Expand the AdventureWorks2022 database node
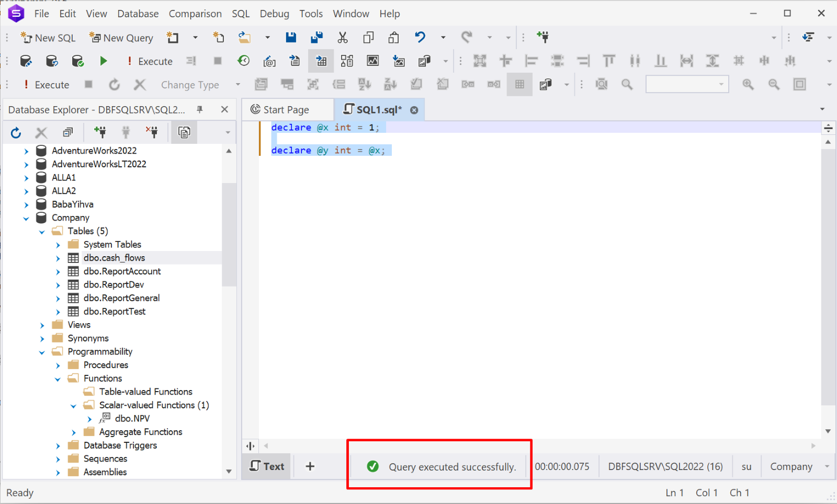The width and height of the screenshot is (837, 504). (x=26, y=151)
